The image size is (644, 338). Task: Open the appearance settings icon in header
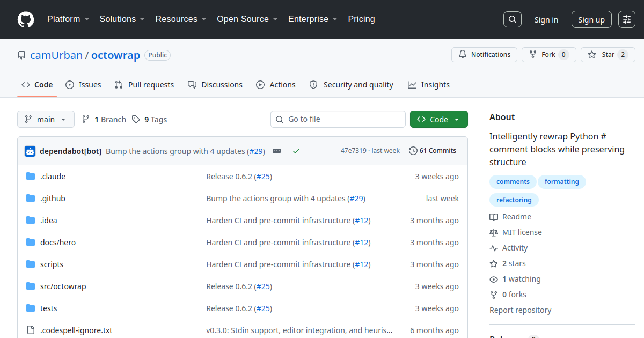click(x=627, y=19)
